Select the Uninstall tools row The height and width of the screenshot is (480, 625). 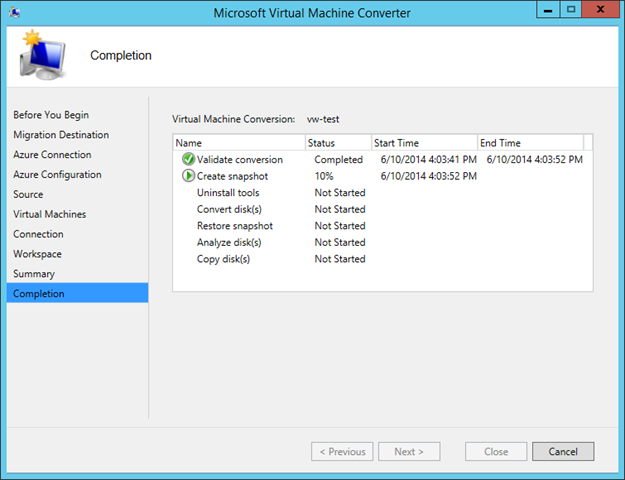[383, 193]
